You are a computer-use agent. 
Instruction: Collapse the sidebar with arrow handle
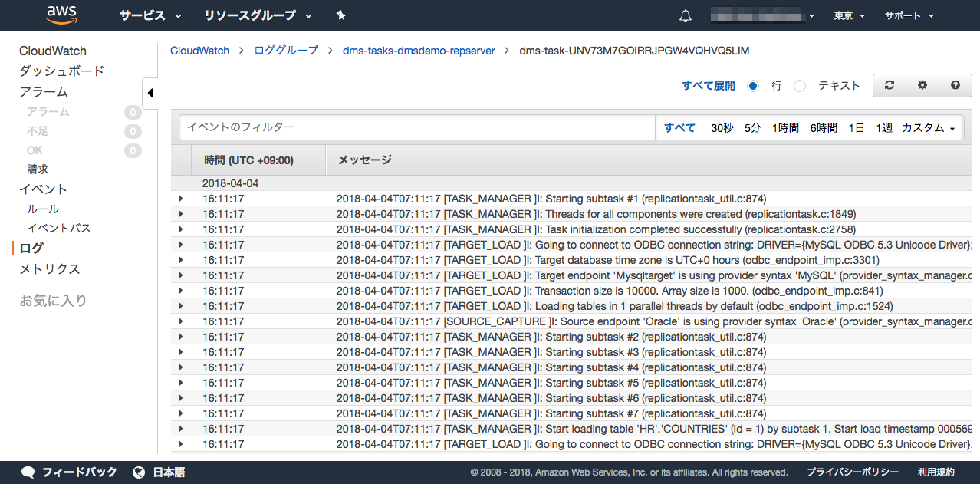click(x=150, y=93)
